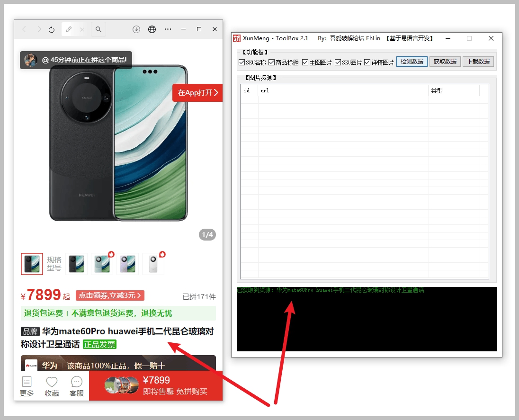This screenshot has height=420, width=519.
Task: Select the black phone variant thumbnail
Action: pos(76,264)
